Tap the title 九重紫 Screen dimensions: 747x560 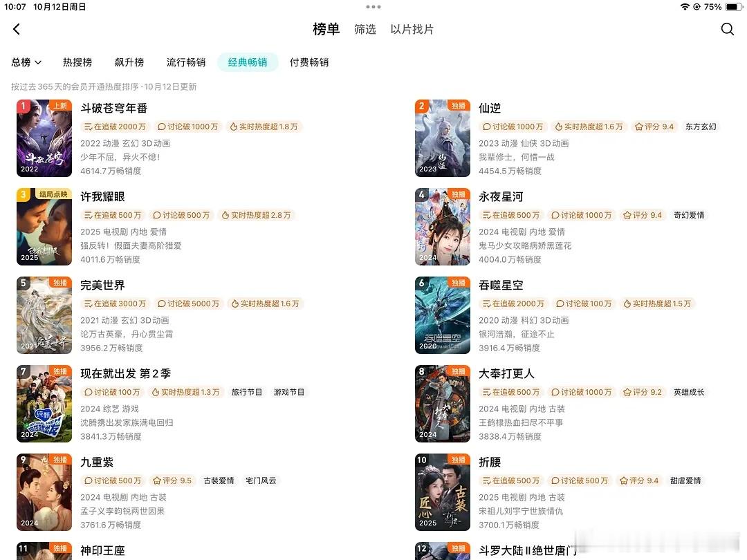[x=97, y=463]
